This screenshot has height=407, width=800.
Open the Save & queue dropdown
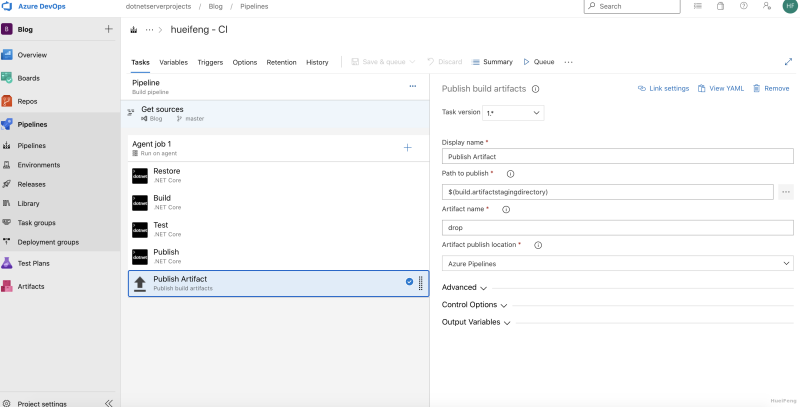click(383, 62)
